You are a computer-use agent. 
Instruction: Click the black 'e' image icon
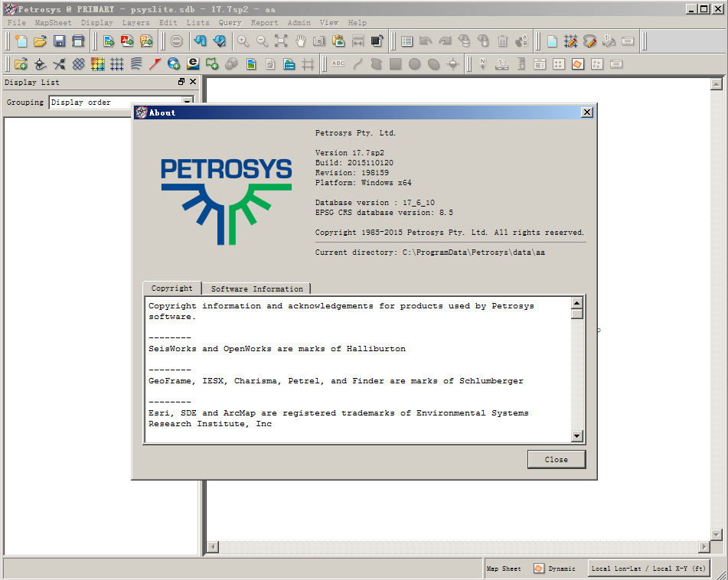[x=193, y=64]
